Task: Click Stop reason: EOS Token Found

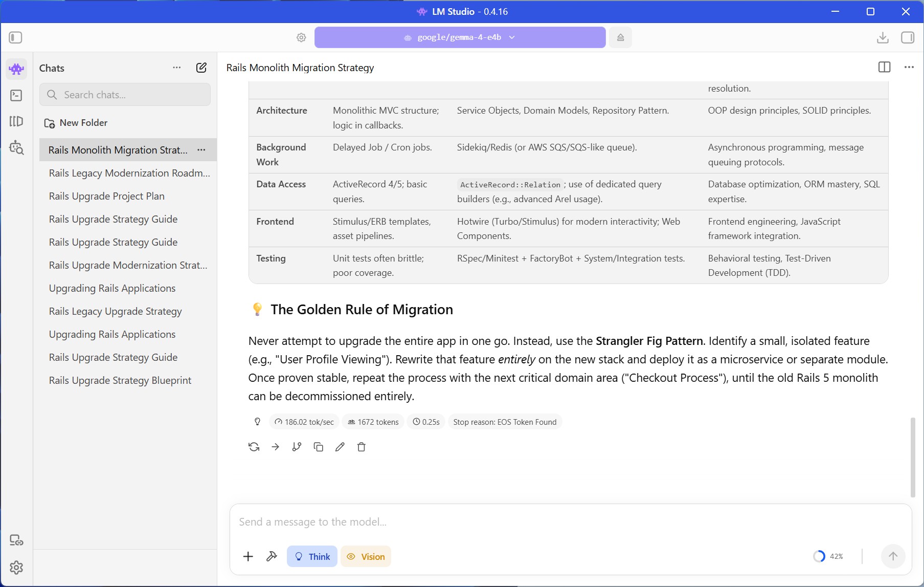Action: pos(505,422)
